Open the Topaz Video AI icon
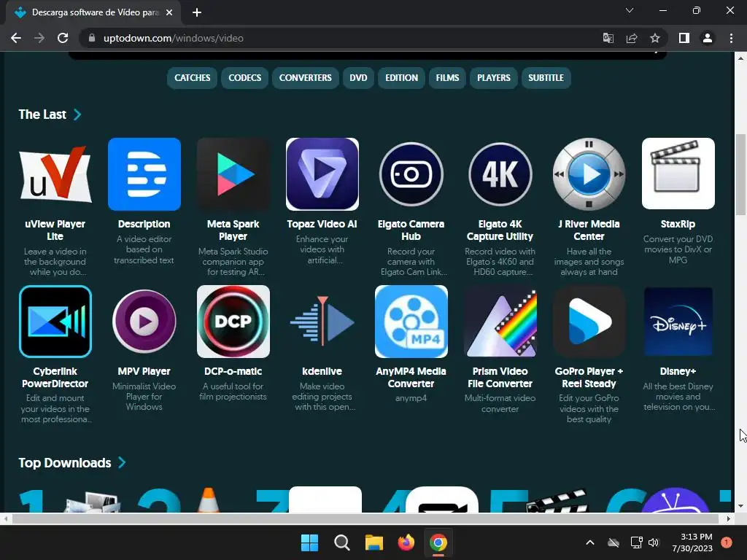747x560 pixels. click(x=322, y=174)
